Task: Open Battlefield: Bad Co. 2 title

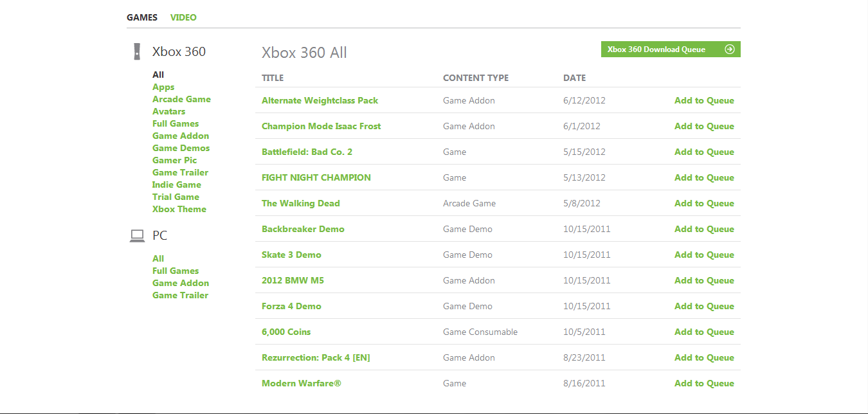Action: [307, 152]
